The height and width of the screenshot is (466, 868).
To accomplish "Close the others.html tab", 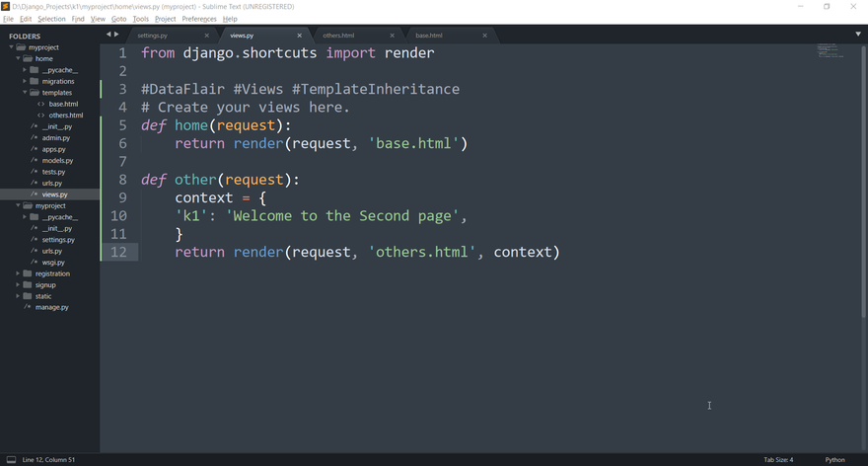I will coord(392,36).
